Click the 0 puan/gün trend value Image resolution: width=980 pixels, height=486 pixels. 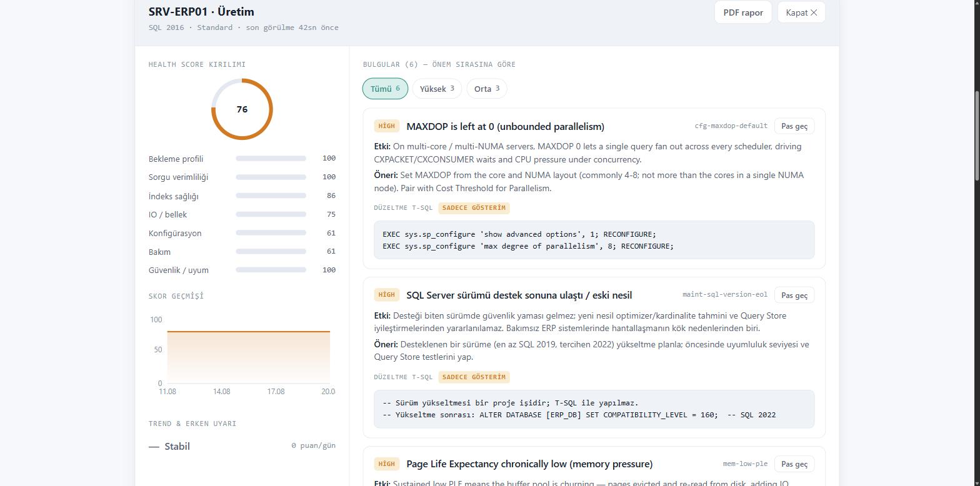[x=313, y=445]
